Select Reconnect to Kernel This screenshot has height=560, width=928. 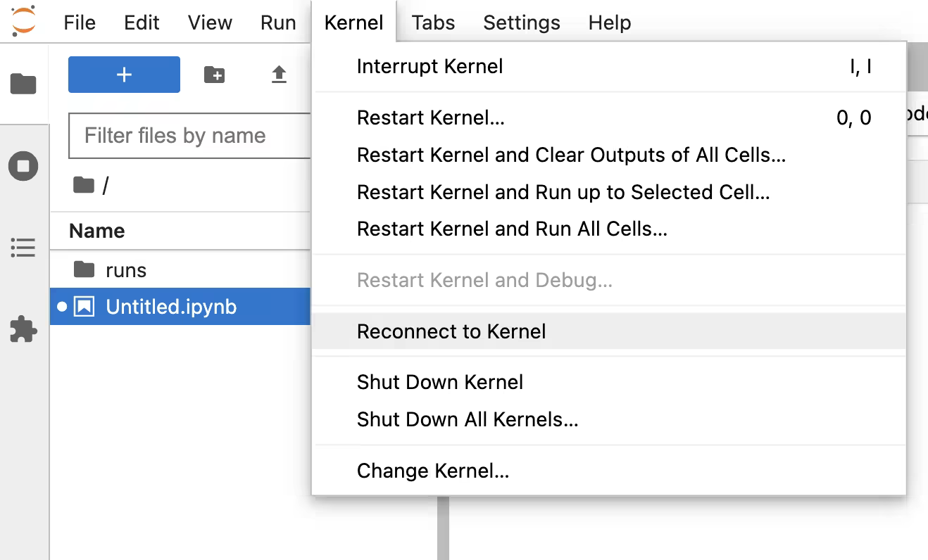coord(451,331)
